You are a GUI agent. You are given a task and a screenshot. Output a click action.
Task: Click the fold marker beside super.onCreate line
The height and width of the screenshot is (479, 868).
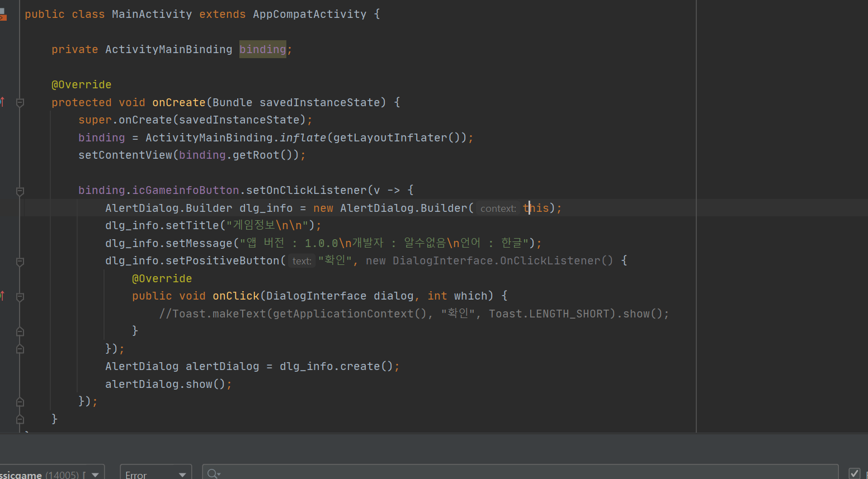[20, 102]
